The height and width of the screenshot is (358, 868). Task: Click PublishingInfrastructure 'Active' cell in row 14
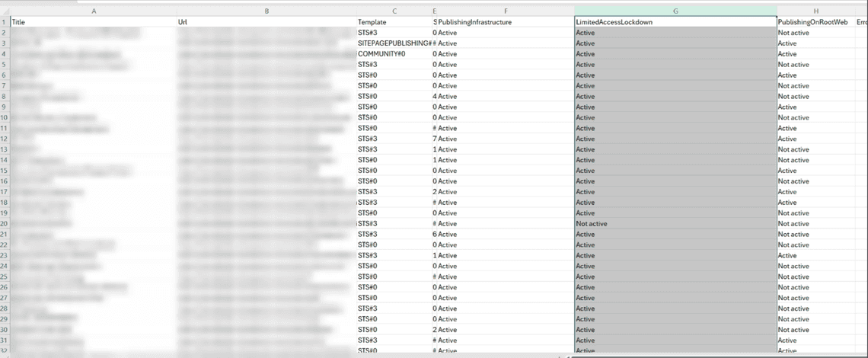click(x=506, y=160)
